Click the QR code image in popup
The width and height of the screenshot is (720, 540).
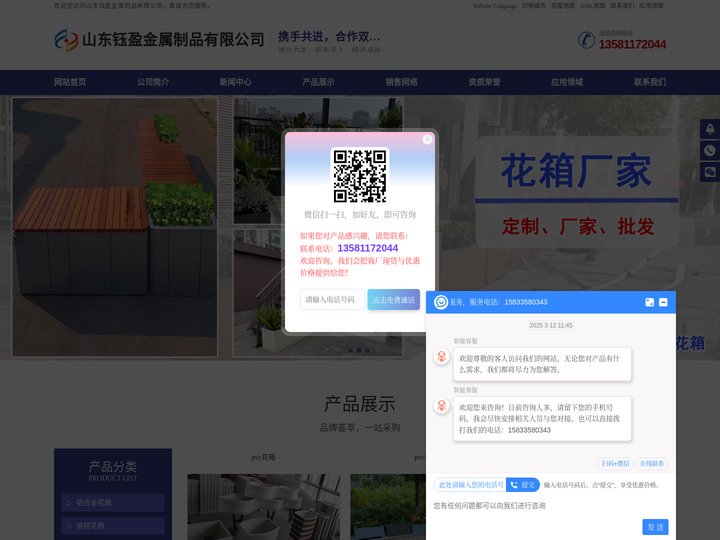coord(360,175)
